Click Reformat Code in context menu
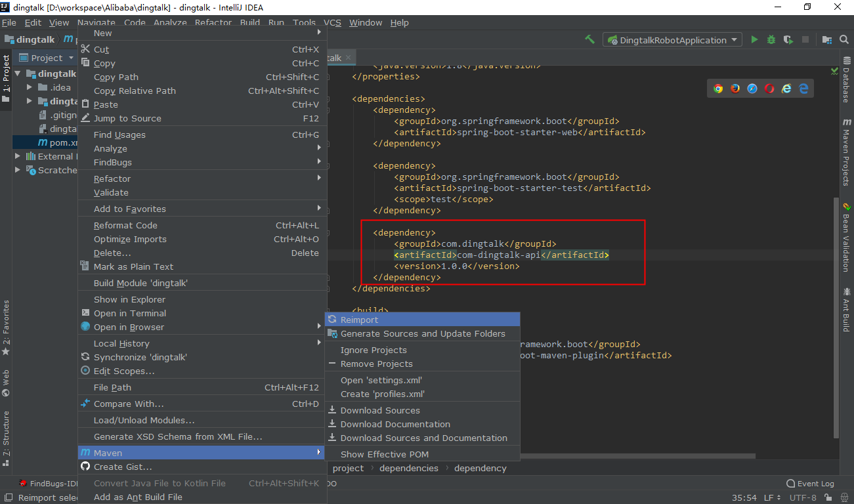The width and height of the screenshot is (854, 504). (202, 225)
